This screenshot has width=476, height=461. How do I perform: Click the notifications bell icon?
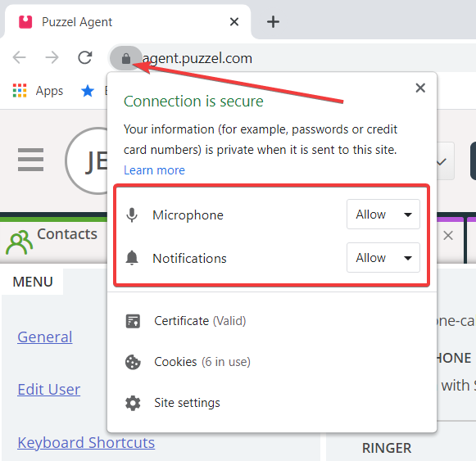pos(132,258)
